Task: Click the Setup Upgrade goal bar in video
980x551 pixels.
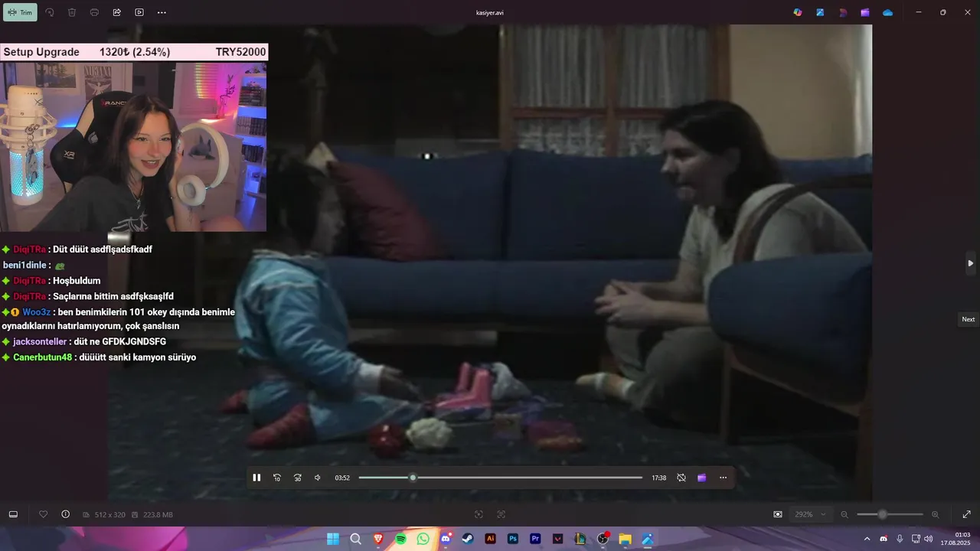Action: 134,52
